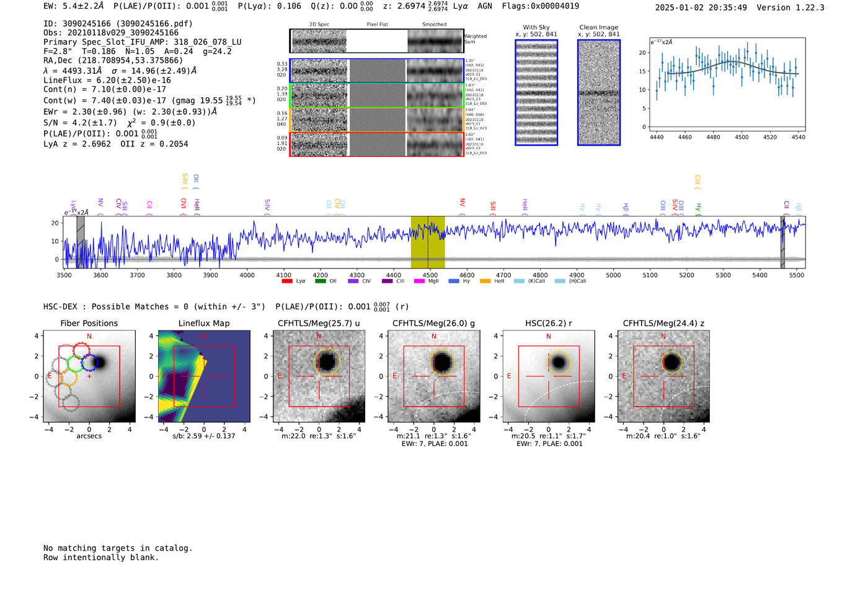This screenshot has width=868, height=591.
Task: Select the HSC(26.2) r band cutout
Action: [549, 376]
